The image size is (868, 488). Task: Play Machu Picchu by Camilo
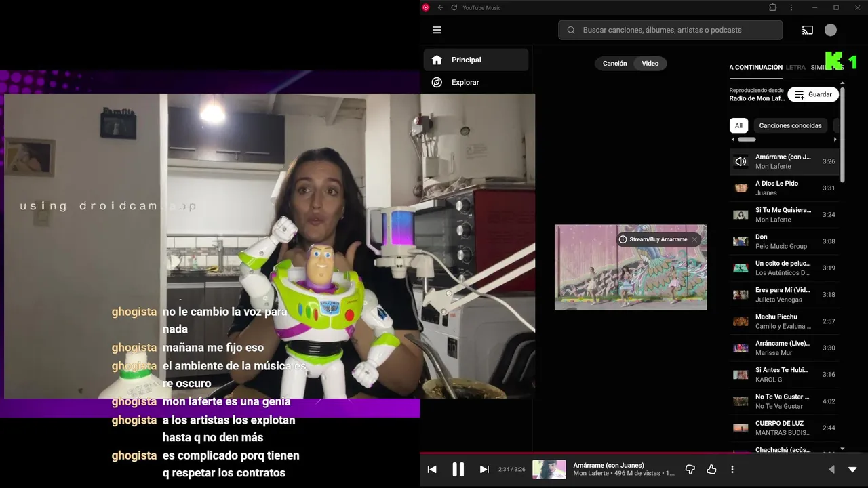784,321
